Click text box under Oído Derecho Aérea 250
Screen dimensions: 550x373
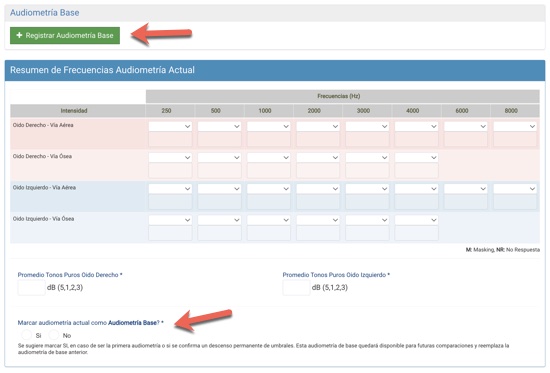(x=170, y=140)
